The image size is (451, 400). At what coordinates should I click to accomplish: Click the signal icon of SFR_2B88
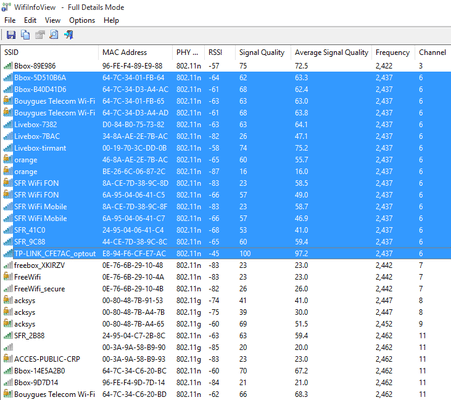(8, 336)
